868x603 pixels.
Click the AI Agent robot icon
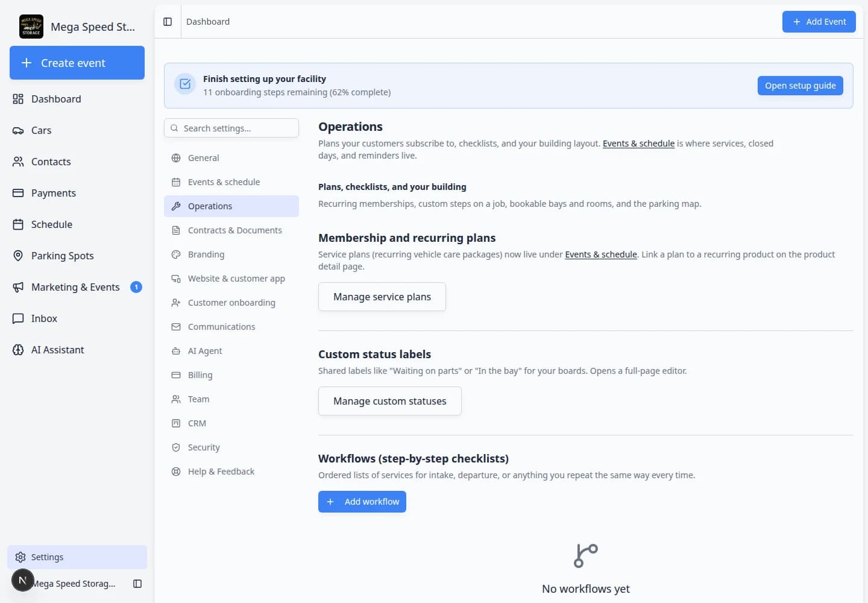pyautogui.click(x=176, y=351)
